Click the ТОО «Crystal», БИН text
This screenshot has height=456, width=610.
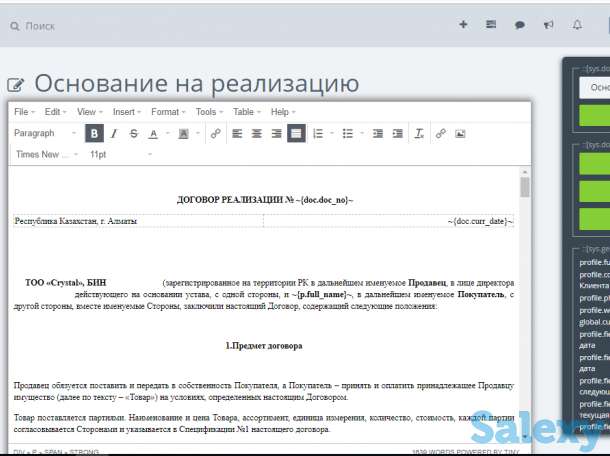coord(65,282)
